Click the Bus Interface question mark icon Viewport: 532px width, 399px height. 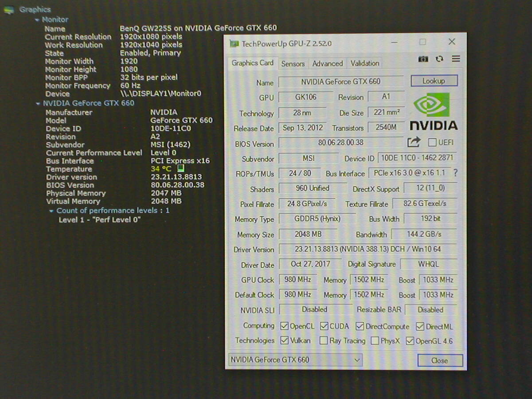point(455,173)
